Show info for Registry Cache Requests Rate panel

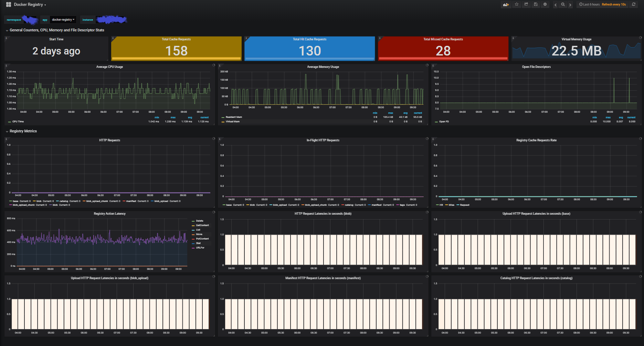coord(433,139)
